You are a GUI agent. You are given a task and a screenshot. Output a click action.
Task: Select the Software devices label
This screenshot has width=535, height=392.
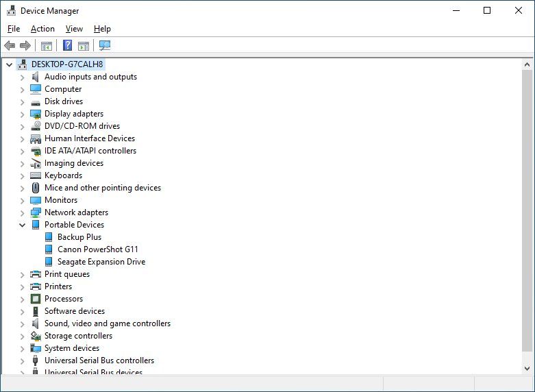tap(75, 311)
